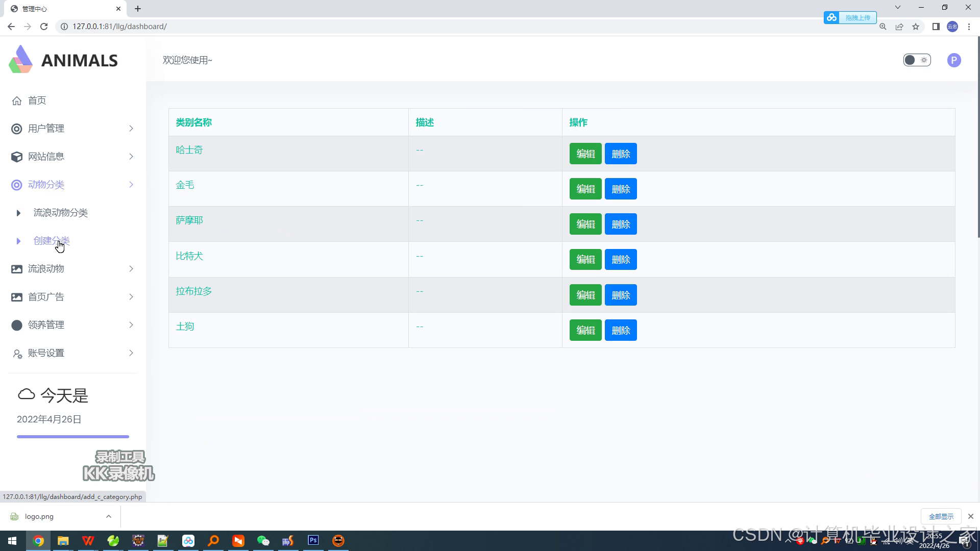980x551 pixels.
Task: Click 编辑 for the 哈士奇 row
Action: coord(585,154)
